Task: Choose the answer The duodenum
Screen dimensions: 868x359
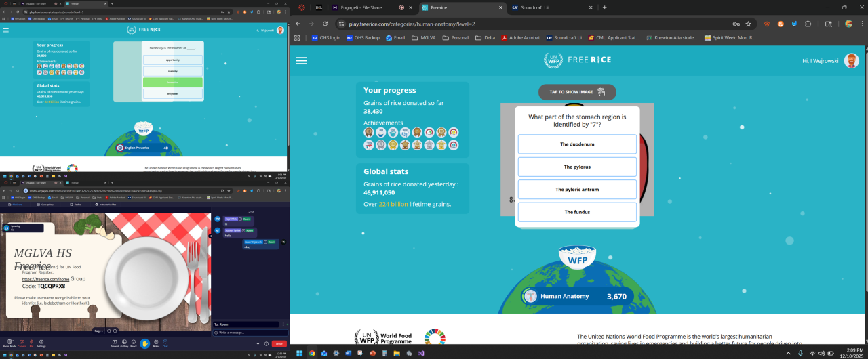Action: (x=577, y=144)
